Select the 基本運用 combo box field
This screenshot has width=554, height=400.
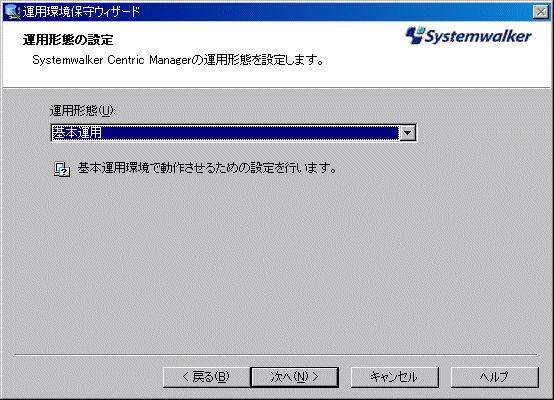pos(234,133)
